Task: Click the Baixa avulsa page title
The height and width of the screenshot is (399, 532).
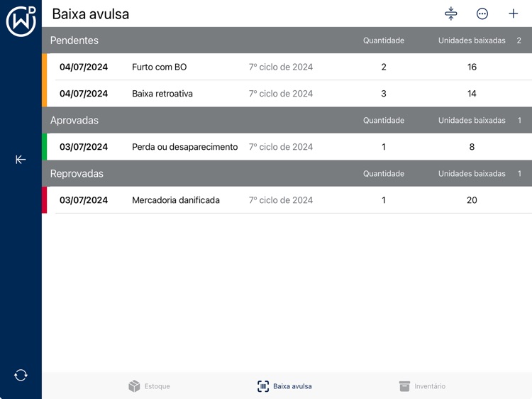Action: tap(91, 14)
